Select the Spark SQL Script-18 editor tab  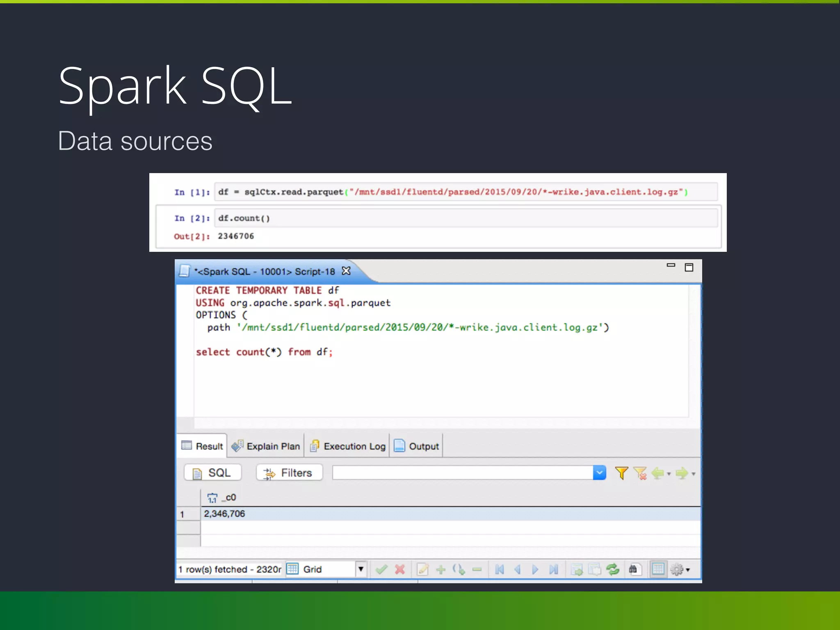(265, 271)
